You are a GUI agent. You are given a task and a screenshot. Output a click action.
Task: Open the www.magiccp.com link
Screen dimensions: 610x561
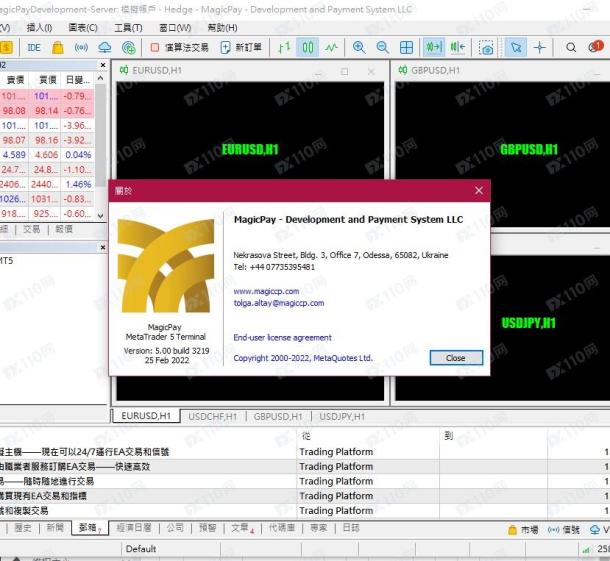pyautogui.click(x=266, y=291)
